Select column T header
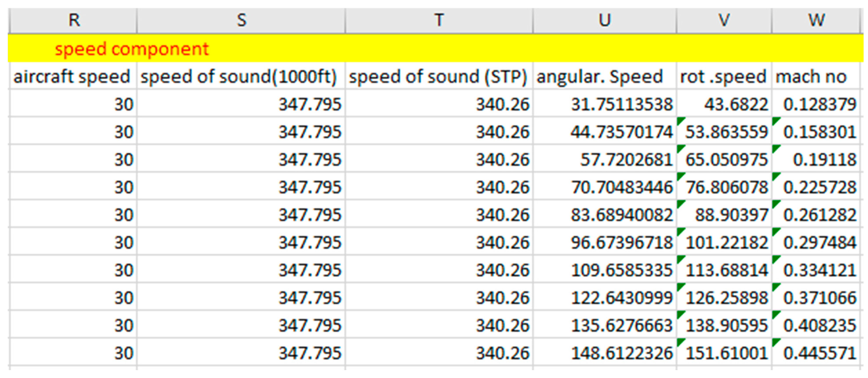868x378 pixels. (439, 20)
